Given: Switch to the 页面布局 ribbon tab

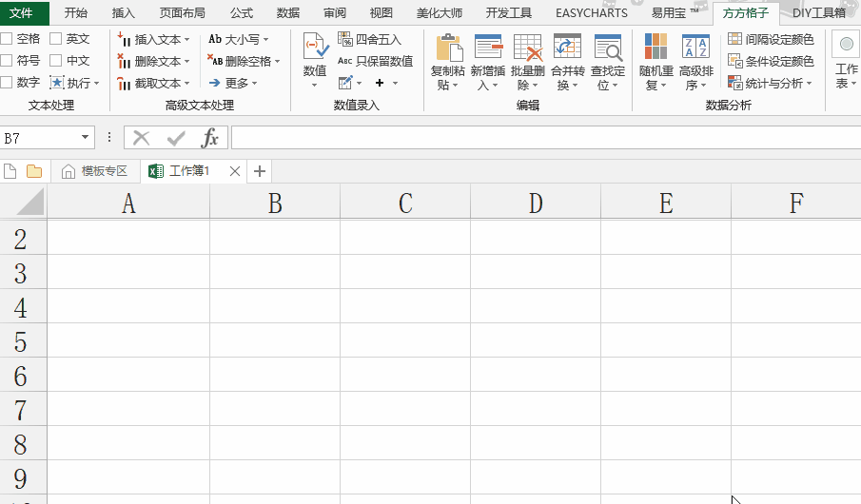Looking at the screenshot, I should pyautogui.click(x=183, y=12).
